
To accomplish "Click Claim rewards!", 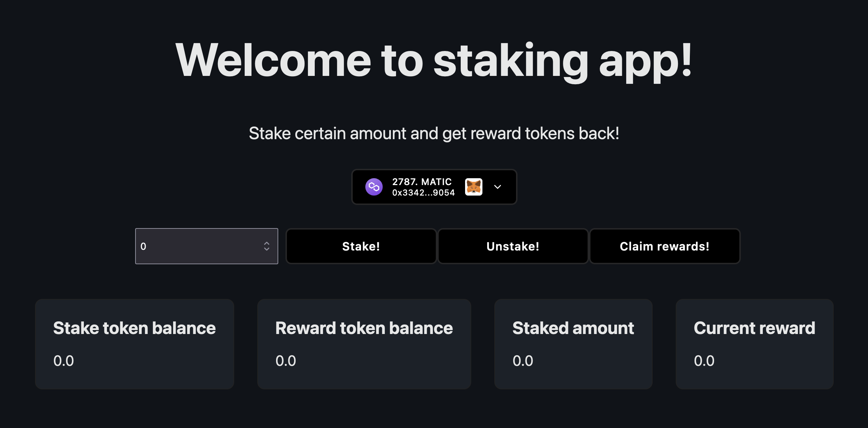I will 665,246.
